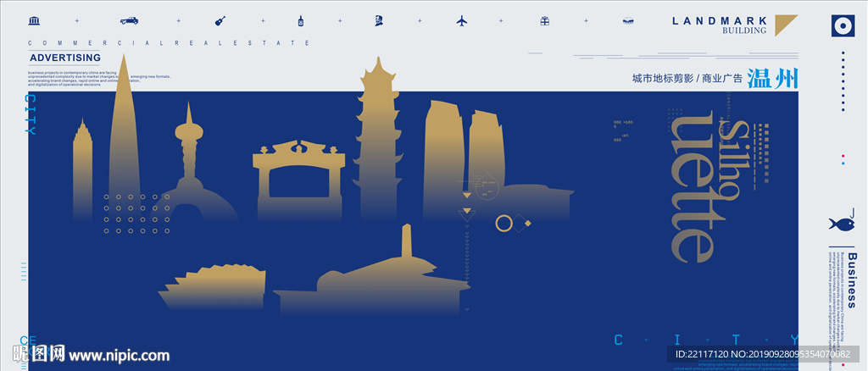Click the fish icon on right strip
This screenshot has width=868, height=371.
[842, 224]
